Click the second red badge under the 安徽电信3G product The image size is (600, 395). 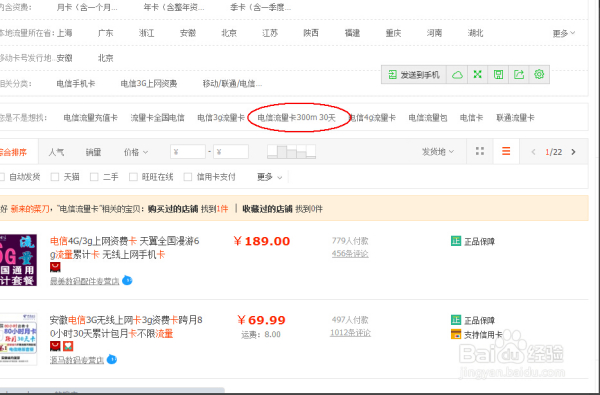[x=68, y=346]
